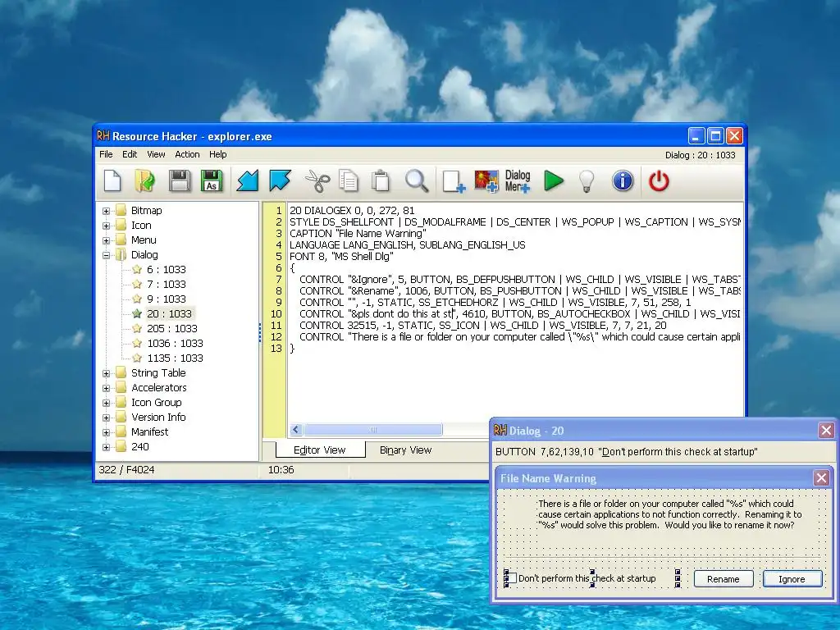840x630 pixels.
Task: Select the 9 : 1033 dialog entry
Action: point(166,299)
